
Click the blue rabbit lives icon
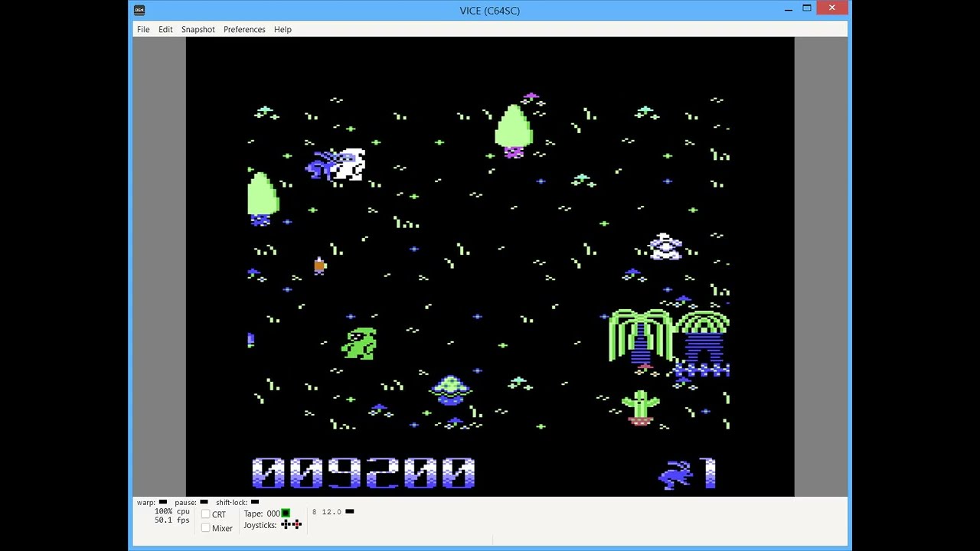[675, 474]
